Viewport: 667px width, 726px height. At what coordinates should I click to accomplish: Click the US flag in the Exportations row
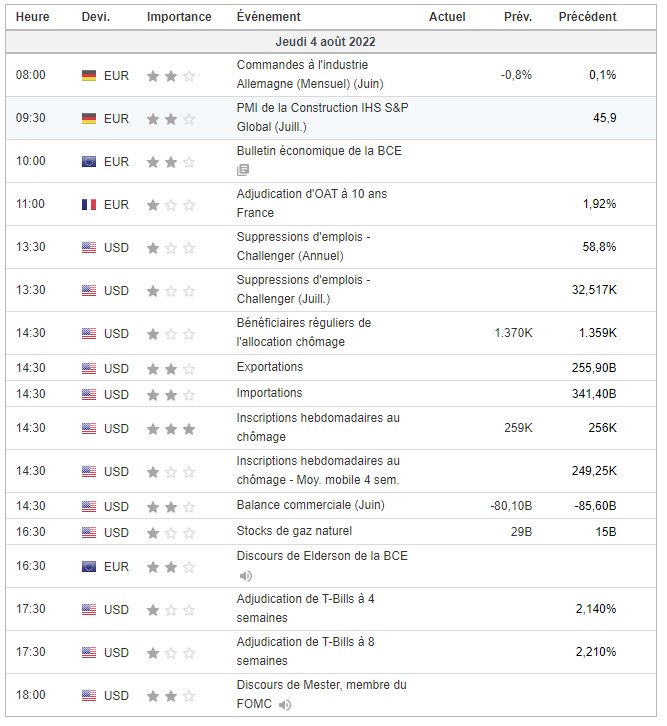(89, 368)
